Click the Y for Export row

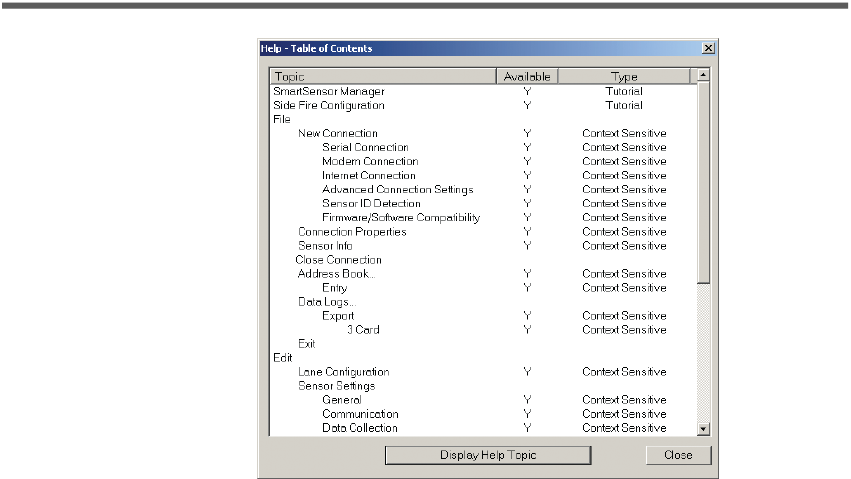527,316
